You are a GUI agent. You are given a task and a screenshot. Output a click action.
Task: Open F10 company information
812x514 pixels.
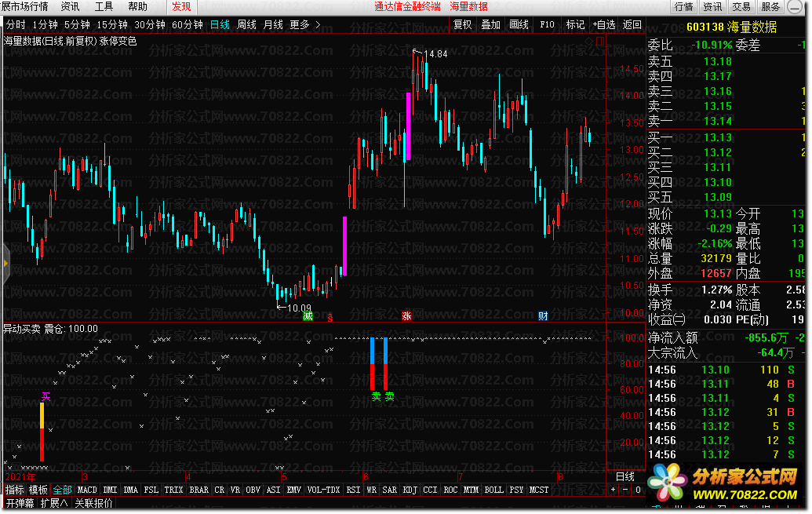547,25
